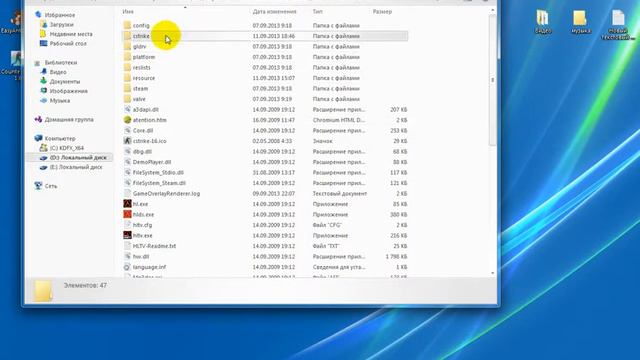
Task: Click the gldrv folder icon
Action: (x=127, y=47)
